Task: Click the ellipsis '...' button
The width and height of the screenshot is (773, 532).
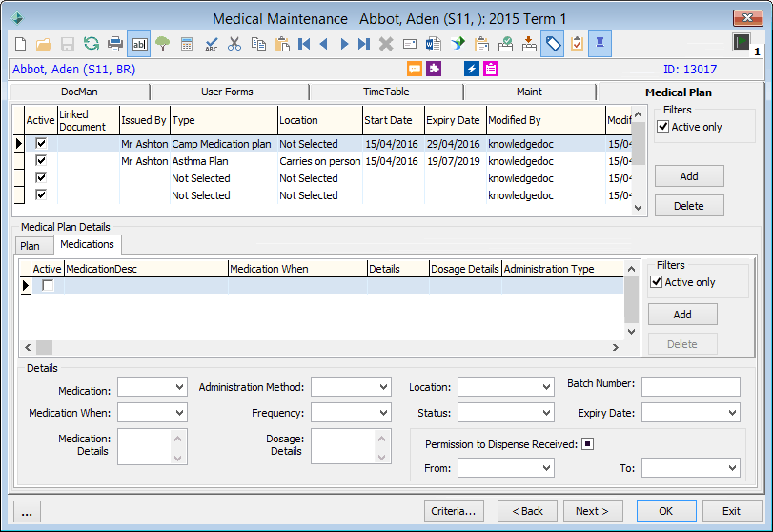Action: click(27, 512)
